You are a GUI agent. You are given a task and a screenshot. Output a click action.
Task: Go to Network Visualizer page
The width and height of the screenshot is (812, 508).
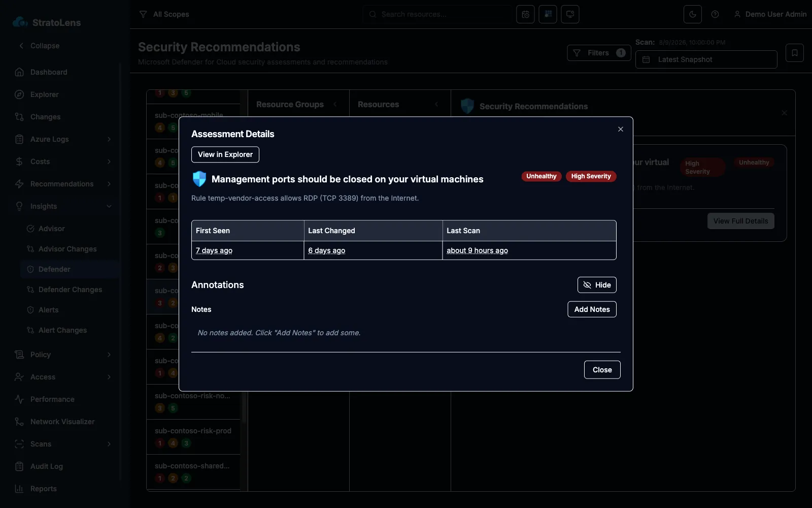(62, 422)
